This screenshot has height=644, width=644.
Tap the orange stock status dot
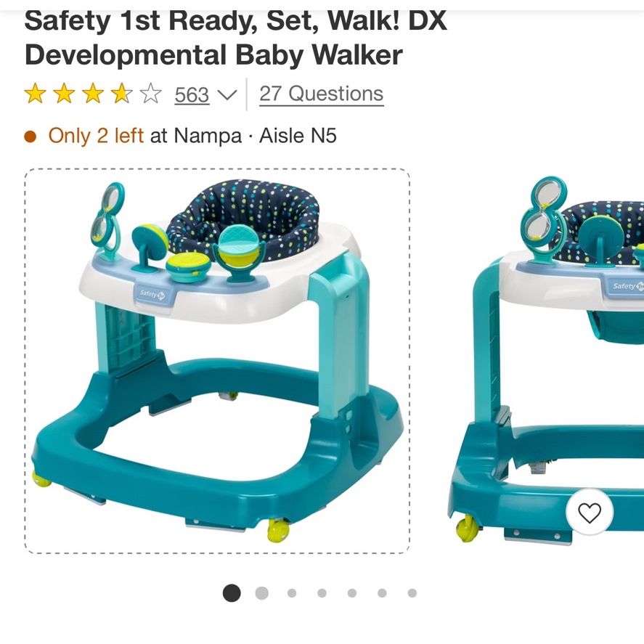(x=30, y=136)
